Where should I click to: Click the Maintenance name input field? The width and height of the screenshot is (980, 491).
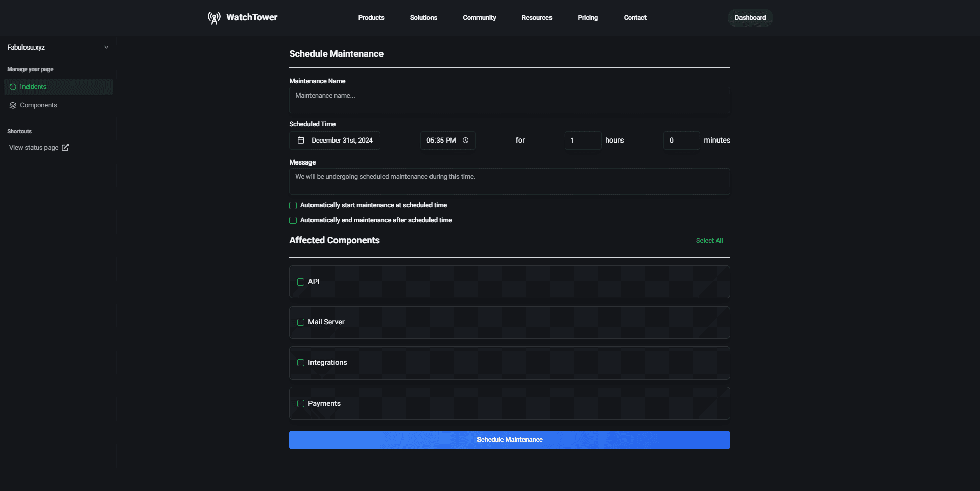pos(509,100)
